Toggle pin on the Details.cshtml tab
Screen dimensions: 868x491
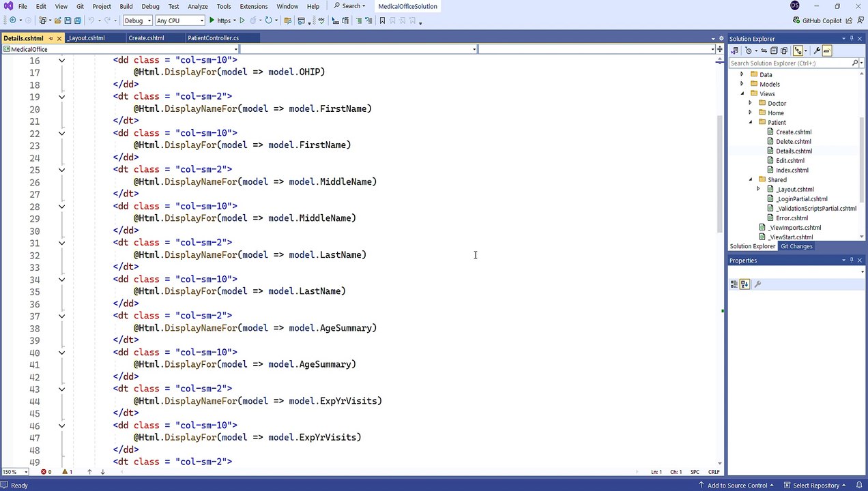coord(51,38)
